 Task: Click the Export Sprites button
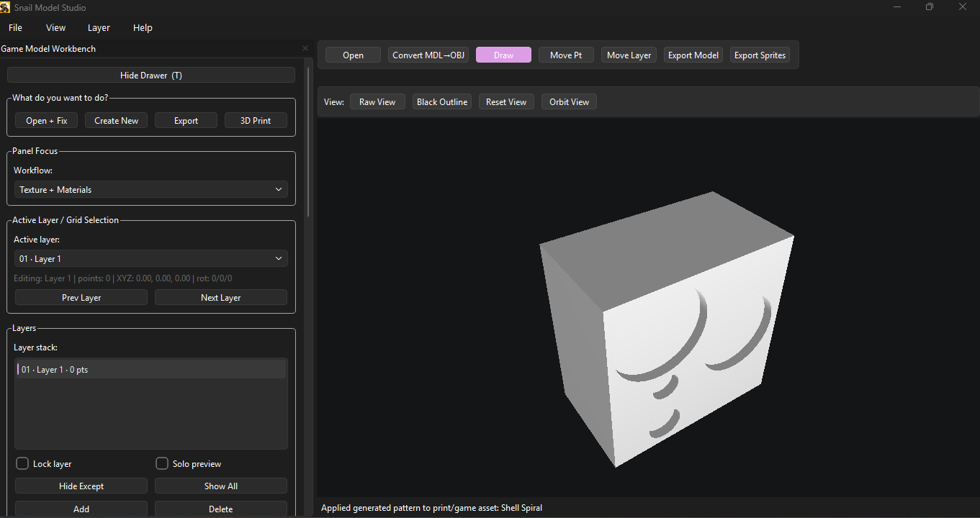pyautogui.click(x=760, y=55)
